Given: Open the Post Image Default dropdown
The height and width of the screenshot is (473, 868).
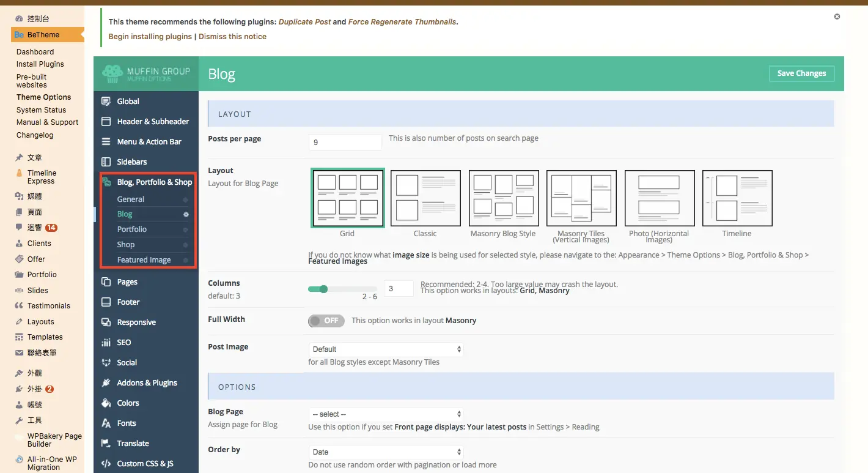Looking at the screenshot, I should pos(386,349).
